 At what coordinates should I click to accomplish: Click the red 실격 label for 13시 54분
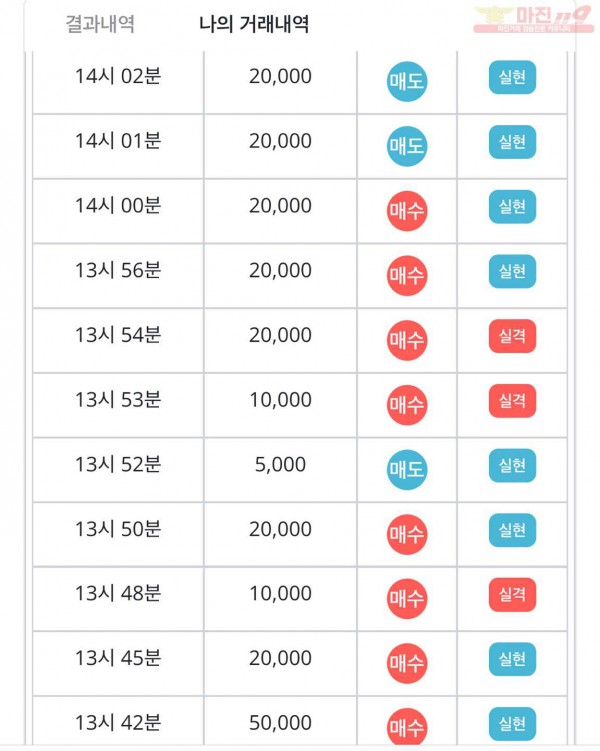click(x=512, y=336)
